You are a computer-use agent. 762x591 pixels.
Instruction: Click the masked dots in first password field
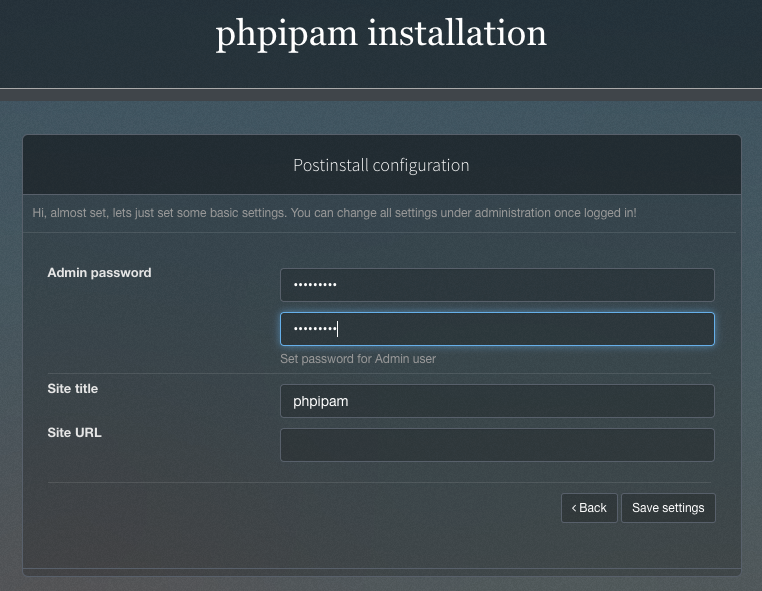tap(315, 285)
